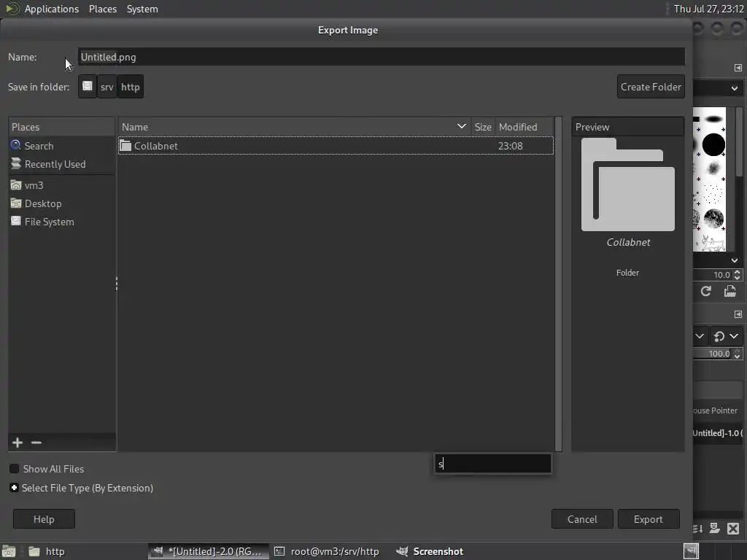Click the workspace switcher thumbnail in taskbar
747x560 pixels.
(691, 551)
